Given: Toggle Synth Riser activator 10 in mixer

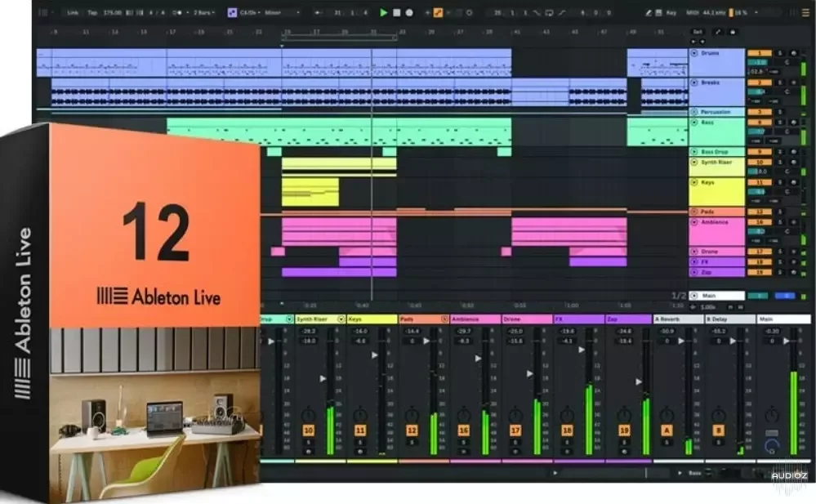Looking at the screenshot, I should (x=309, y=430).
